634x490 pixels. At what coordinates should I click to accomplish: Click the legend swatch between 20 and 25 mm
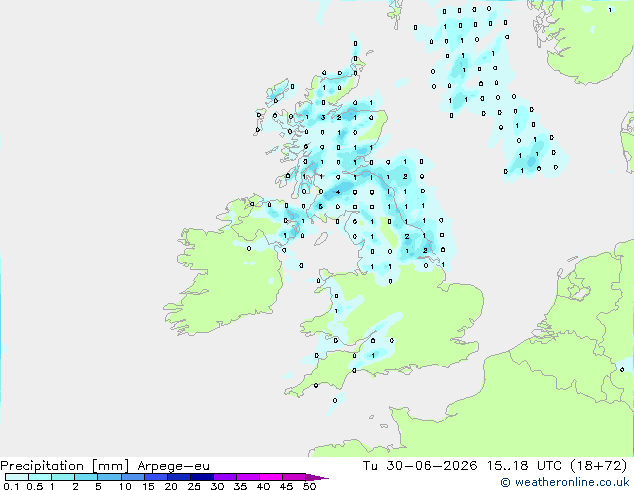pos(179,477)
